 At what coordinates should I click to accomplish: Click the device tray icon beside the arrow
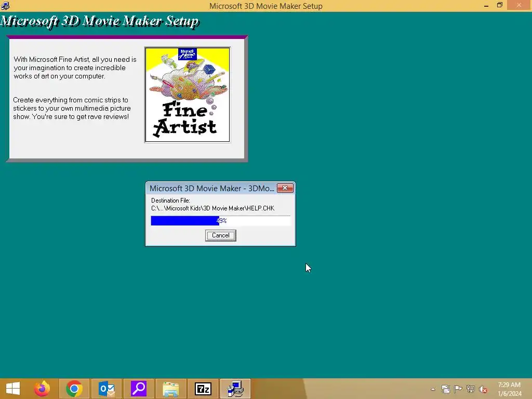click(445, 389)
